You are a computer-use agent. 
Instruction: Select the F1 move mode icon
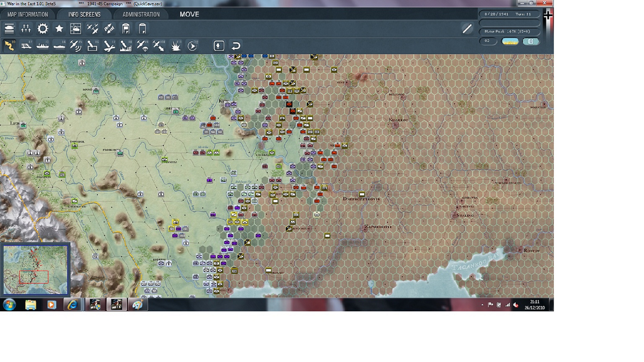[9, 46]
